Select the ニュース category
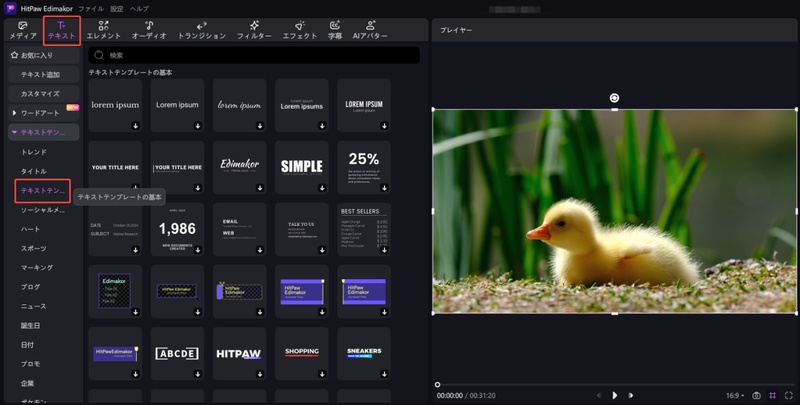The image size is (800, 405). point(34,306)
